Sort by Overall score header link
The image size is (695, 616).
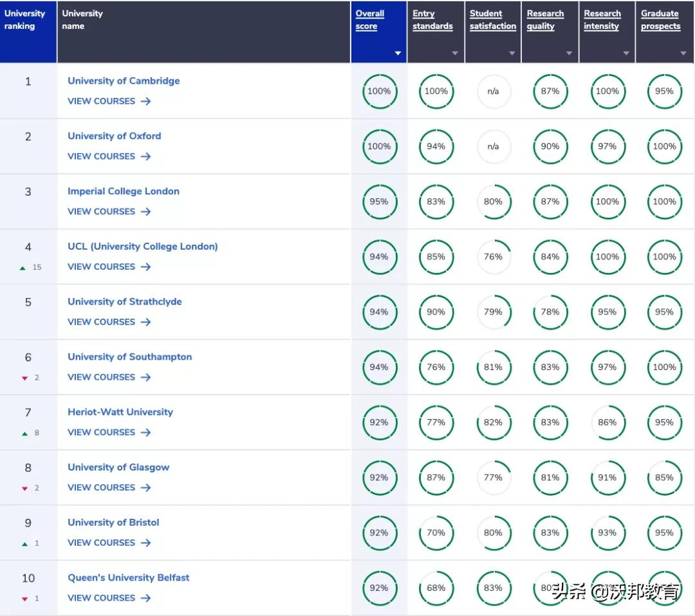pos(369,20)
